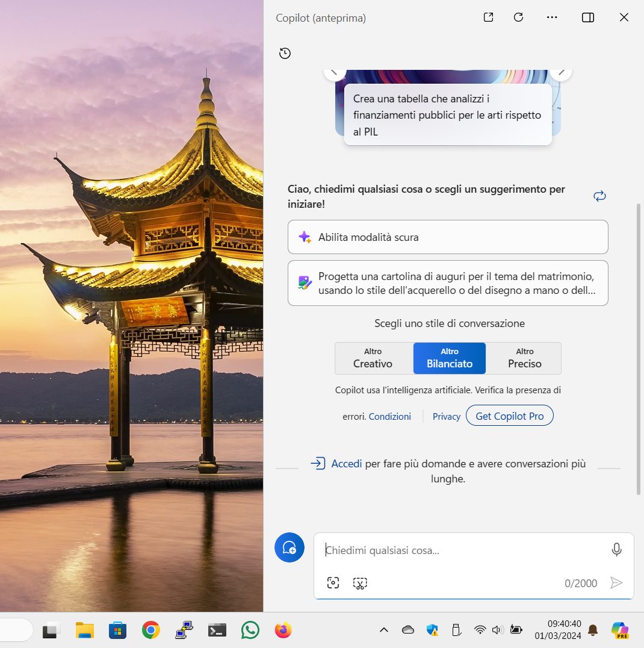Toggle the Copilot PRE taskbar button
Image resolution: width=644 pixels, height=648 pixels.
(620, 630)
